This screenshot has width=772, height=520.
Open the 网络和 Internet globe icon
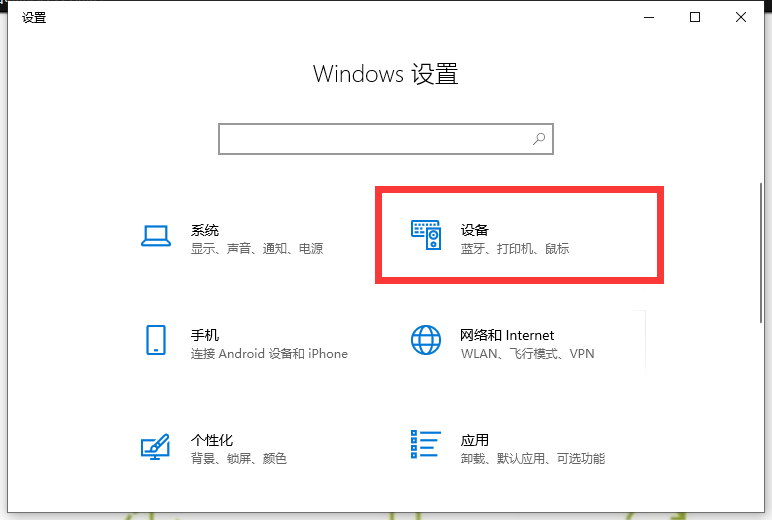point(426,340)
